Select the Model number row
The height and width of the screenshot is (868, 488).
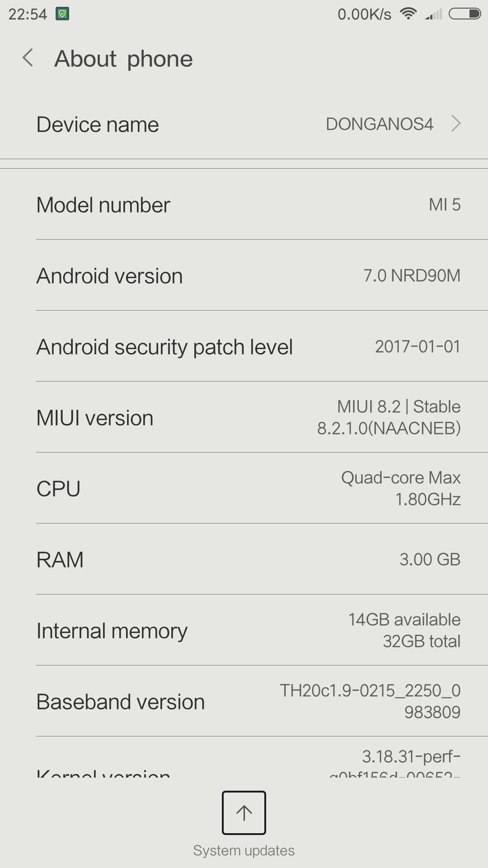244,205
